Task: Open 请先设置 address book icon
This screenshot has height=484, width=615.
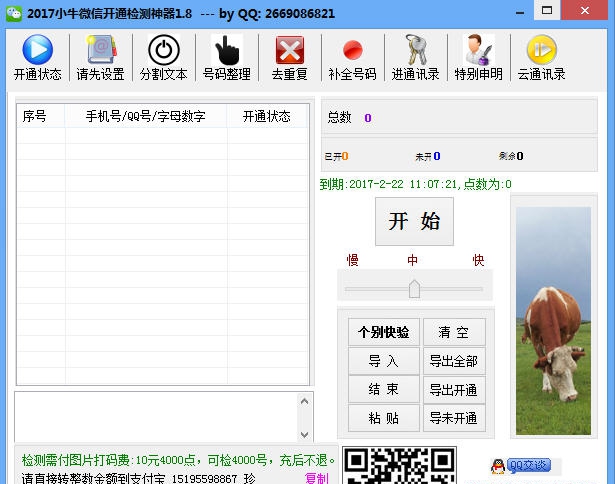Action: tap(101, 49)
